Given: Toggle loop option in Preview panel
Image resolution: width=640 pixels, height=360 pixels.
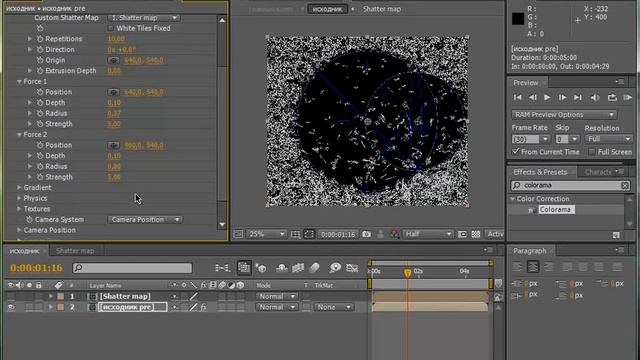Looking at the screenshot, I should [x=612, y=98].
